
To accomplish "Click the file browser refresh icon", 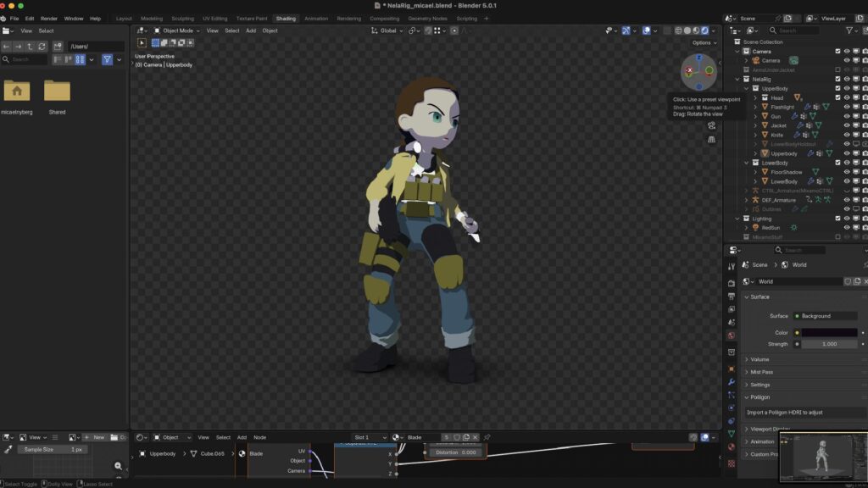I will (42, 47).
